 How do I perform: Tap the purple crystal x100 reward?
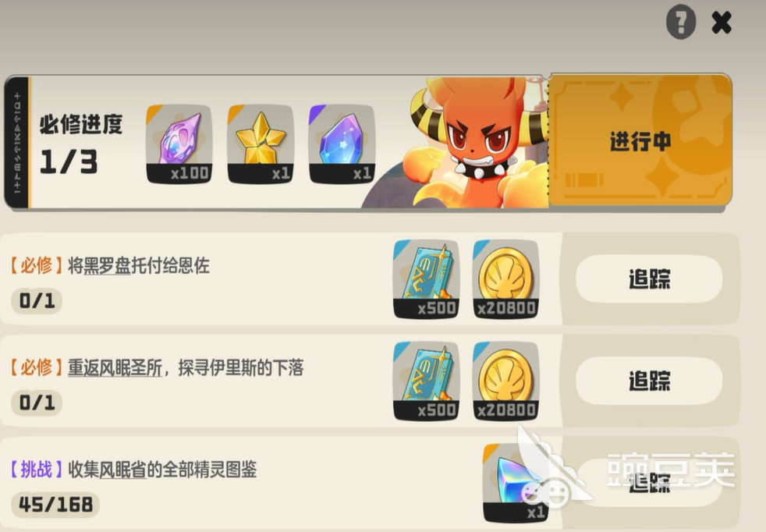pos(179,144)
